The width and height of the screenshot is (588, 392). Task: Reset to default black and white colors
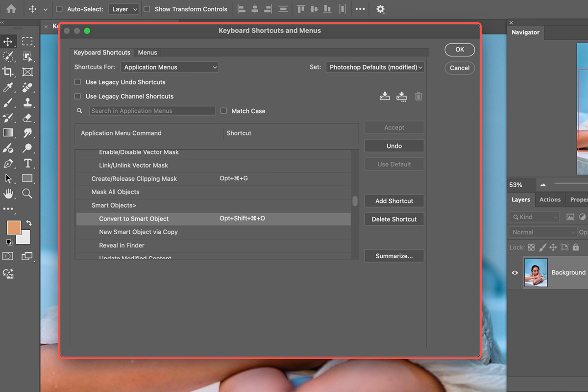pos(9,242)
